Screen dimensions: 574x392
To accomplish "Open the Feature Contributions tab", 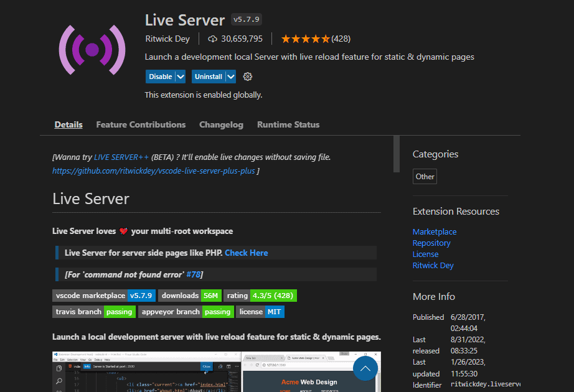I will tap(141, 125).
